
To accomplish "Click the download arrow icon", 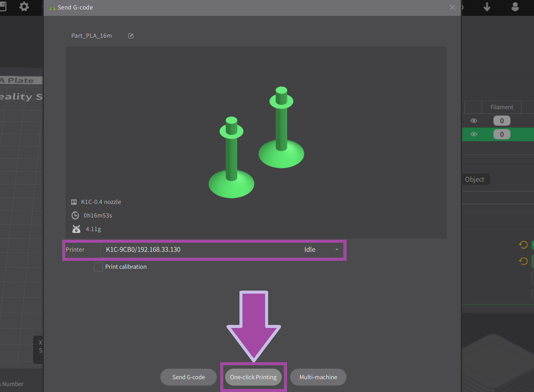I will point(487,7).
